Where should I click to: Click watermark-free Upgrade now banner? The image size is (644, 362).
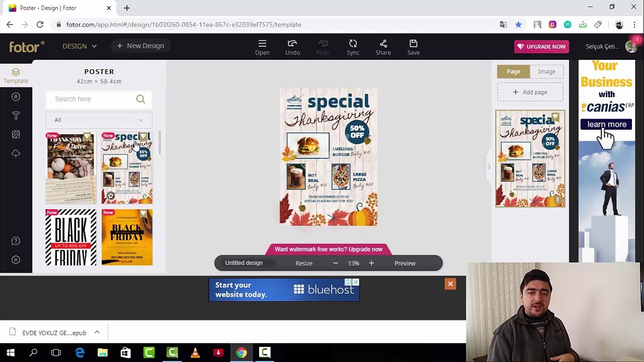(x=329, y=249)
